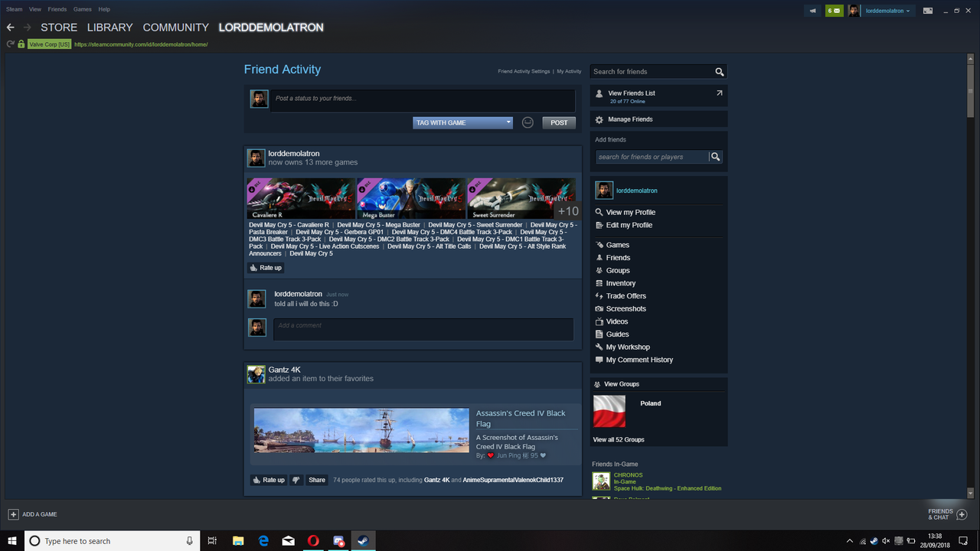Click the POST status button
This screenshot has width=980, height=551.
(559, 122)
